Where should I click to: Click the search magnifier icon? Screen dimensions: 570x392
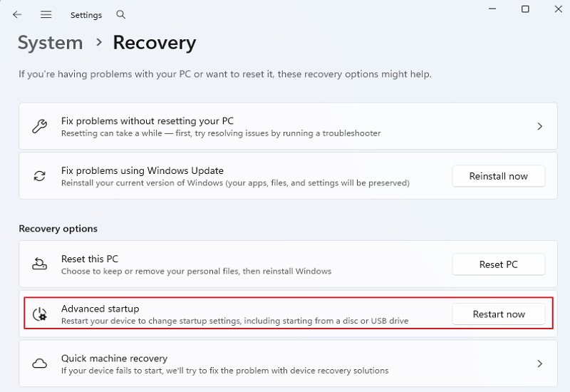[x=121, y=14]
